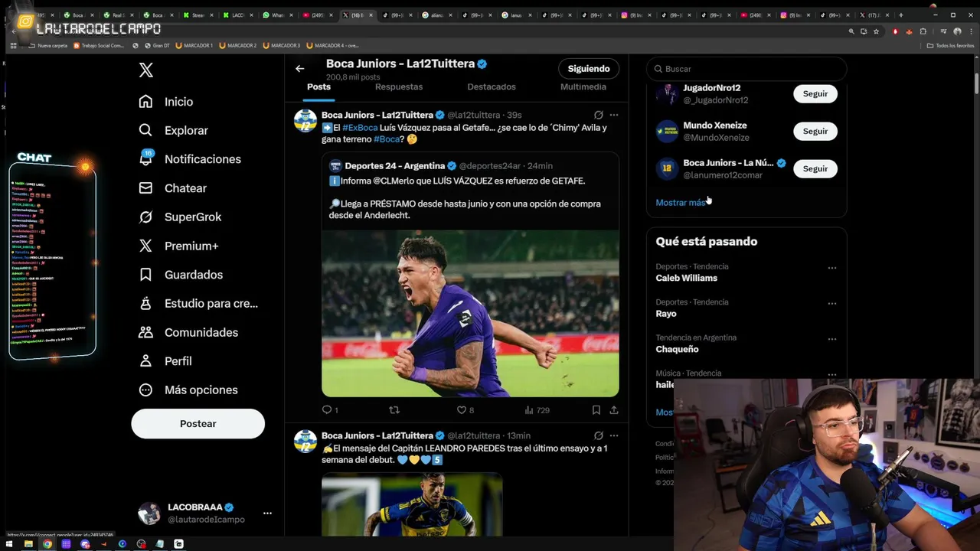Open options for Caleb Williams trend

coord(832,268)
